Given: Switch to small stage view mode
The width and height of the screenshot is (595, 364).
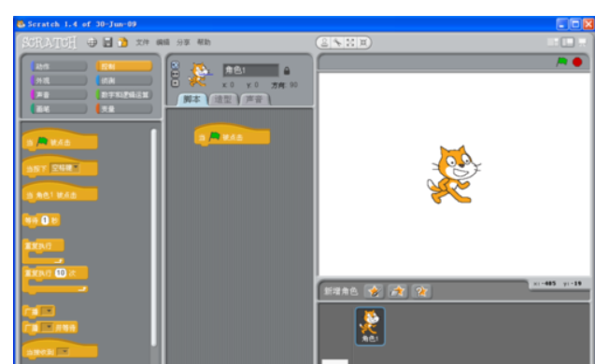Looking at the screenshot, I should tap(553, 42).
